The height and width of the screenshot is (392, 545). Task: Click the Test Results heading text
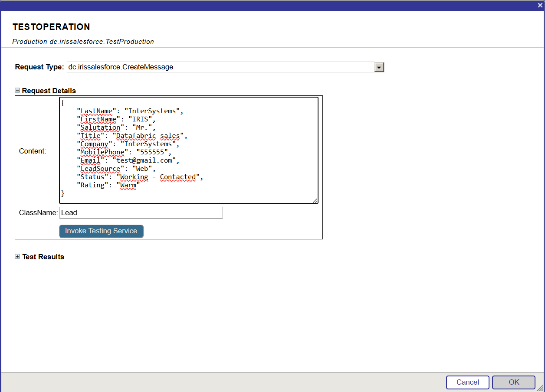coord(43,257)
